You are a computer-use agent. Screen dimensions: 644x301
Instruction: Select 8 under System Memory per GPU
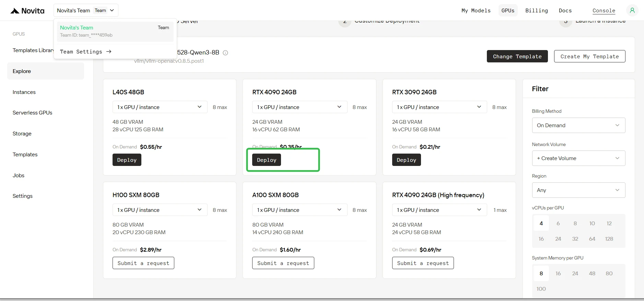(x=541, y=274)
